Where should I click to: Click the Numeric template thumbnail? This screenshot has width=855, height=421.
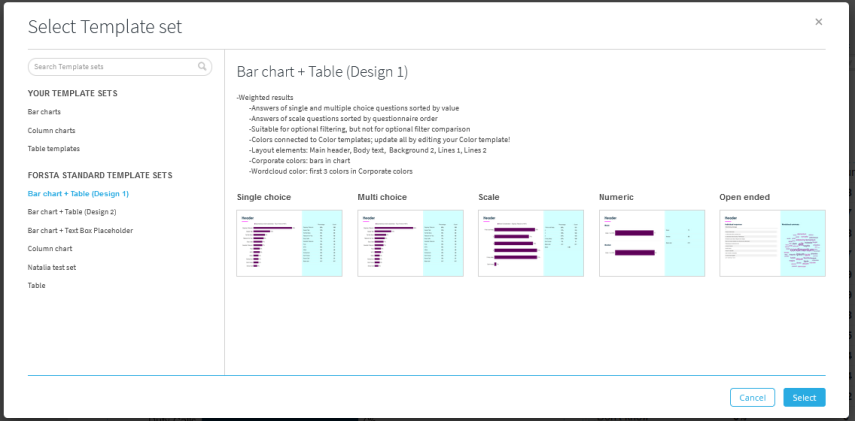click(652, 243)
